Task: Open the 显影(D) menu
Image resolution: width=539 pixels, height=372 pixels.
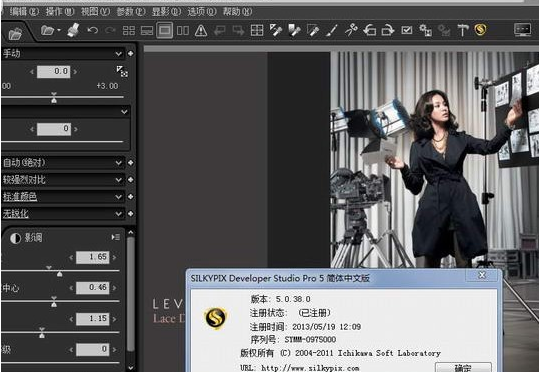Action: 166,12
